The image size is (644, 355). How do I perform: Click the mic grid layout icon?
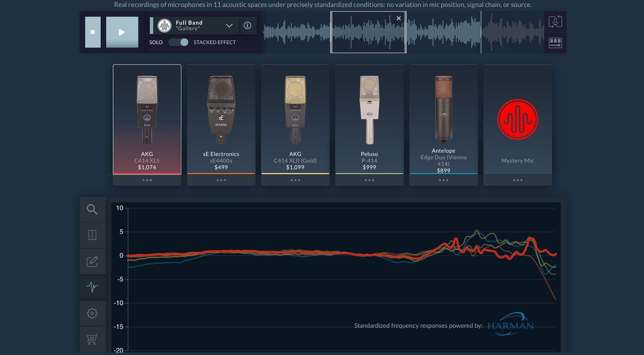[x=555, y=43]
